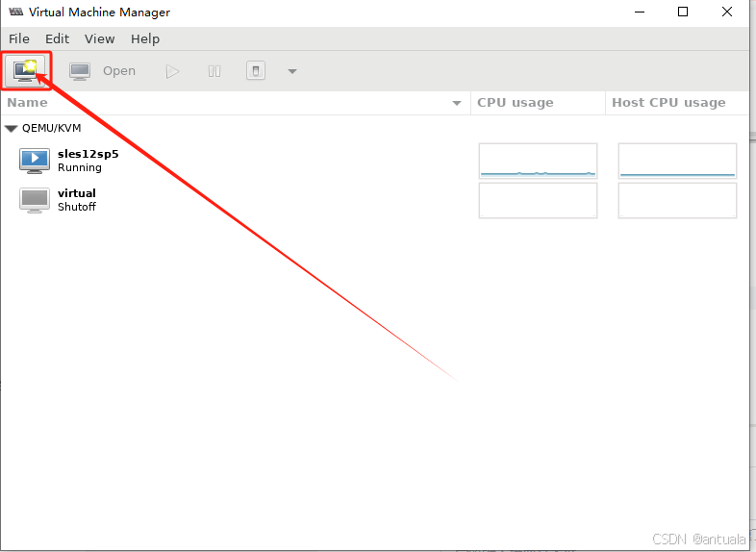Click the Name column sort arrow
The image size is (756, 552).
[x=457, y=103]
